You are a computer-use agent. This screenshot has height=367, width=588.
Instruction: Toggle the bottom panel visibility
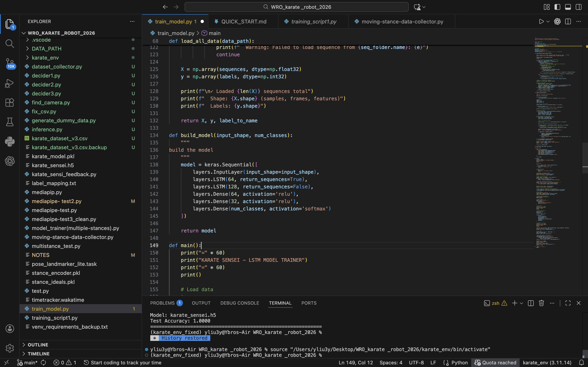point(568,7)
